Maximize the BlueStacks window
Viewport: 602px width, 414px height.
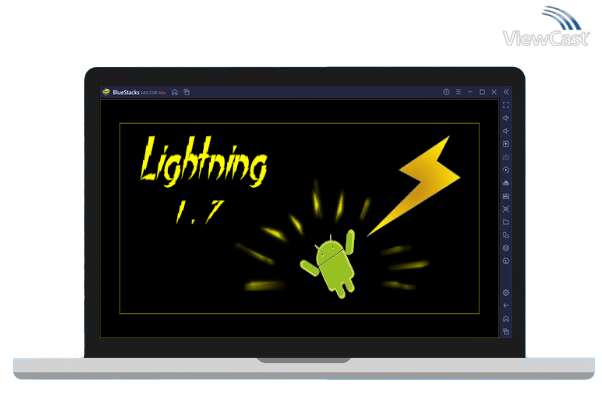[x=482, y=92]
